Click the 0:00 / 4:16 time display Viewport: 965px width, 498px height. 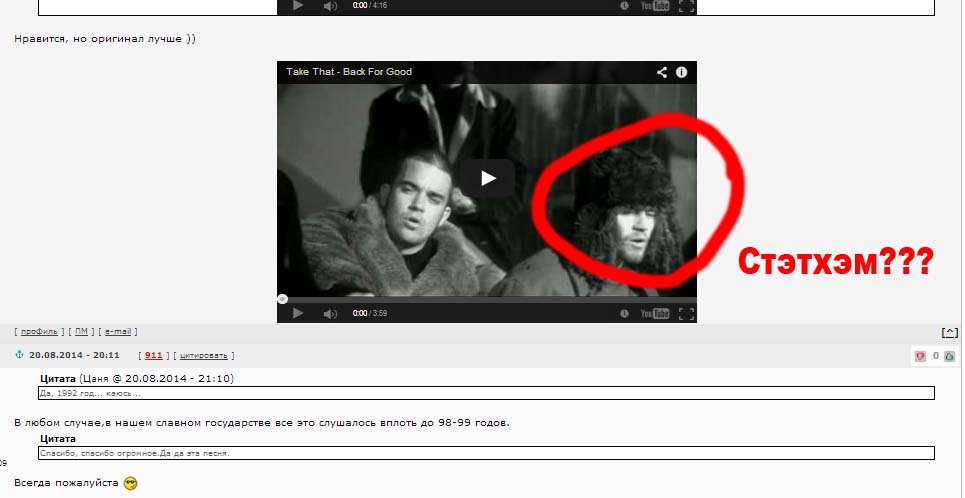coord(370,5)
